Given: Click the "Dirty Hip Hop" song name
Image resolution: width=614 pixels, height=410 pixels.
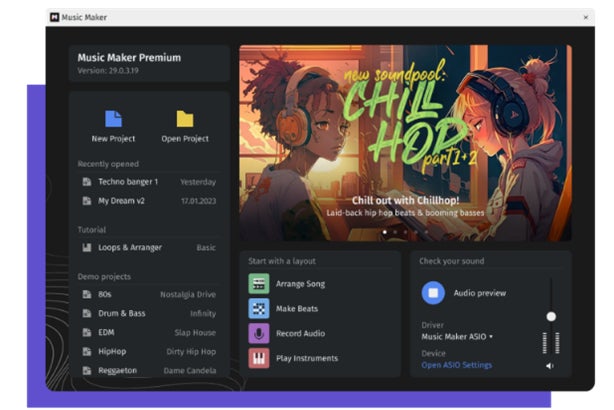Looking at the screenshot, I should 191,352.
